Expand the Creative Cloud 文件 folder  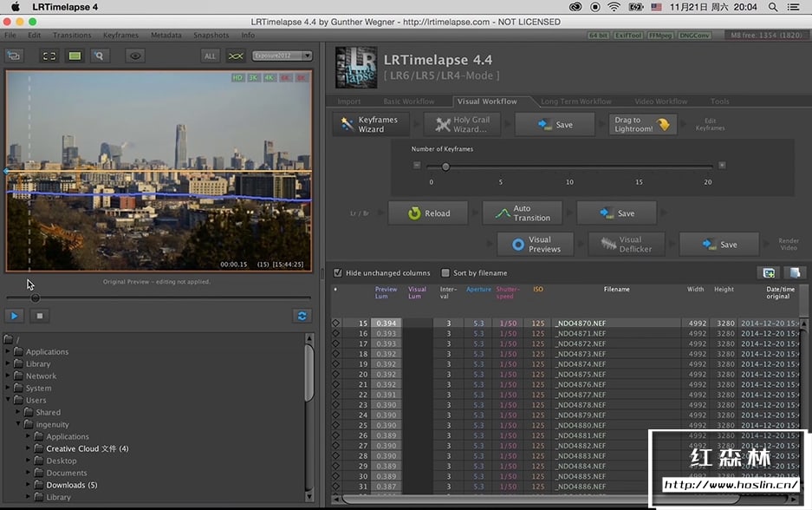[28, 448]
